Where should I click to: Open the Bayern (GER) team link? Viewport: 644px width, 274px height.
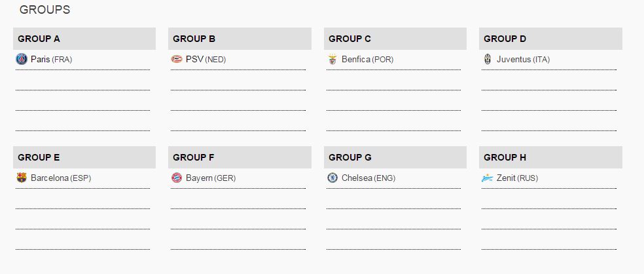(x=210, y=178)
